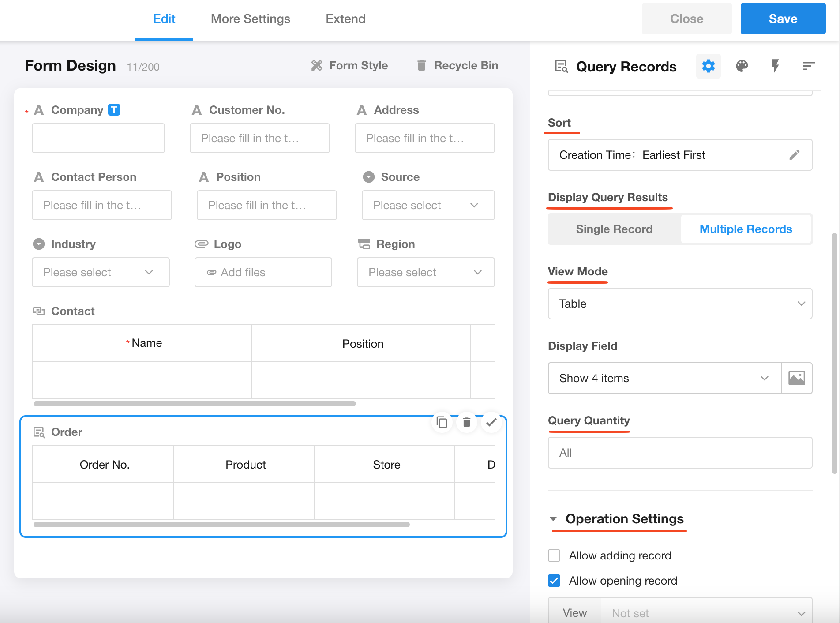The height and width of the screenshot is (623, 840).
Task: Click the Query Quantity input field
Action: pos(679,453)
